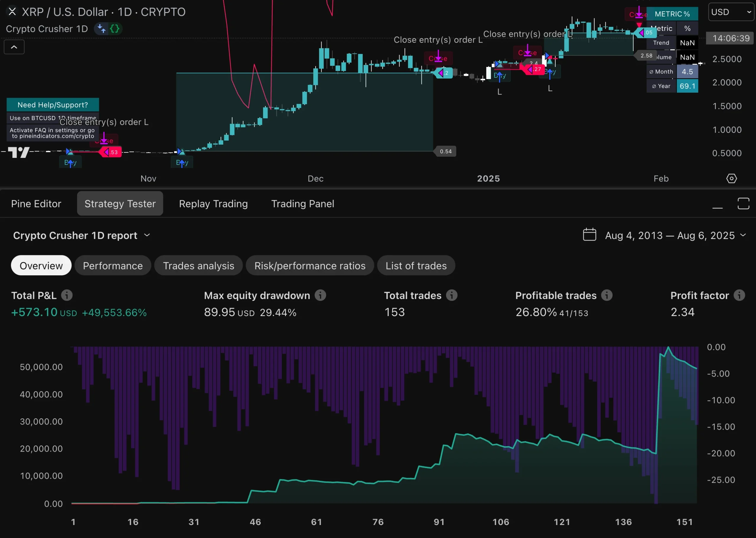Open the Performance section
The width and height of the screenshot is (756, 538).
pos(113,266)
